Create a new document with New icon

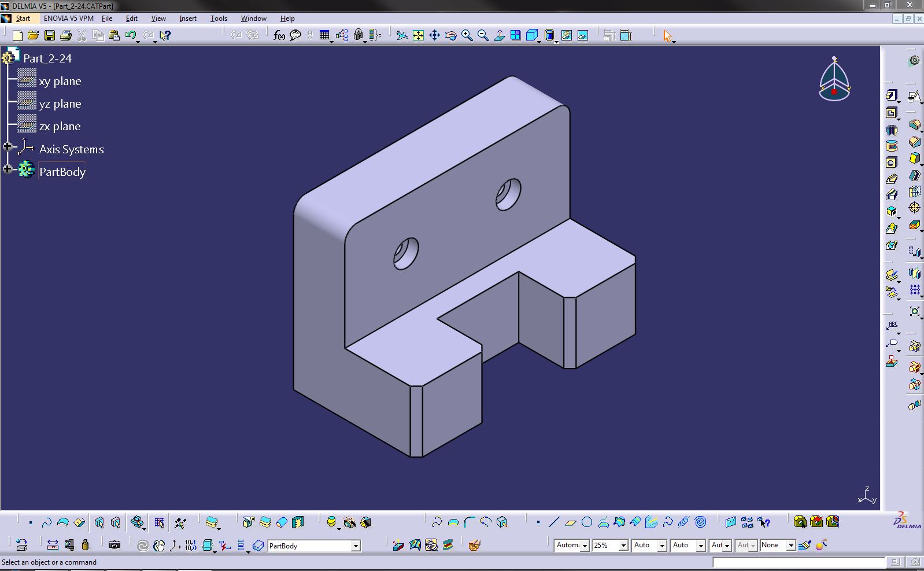click(x=17, y=36)
